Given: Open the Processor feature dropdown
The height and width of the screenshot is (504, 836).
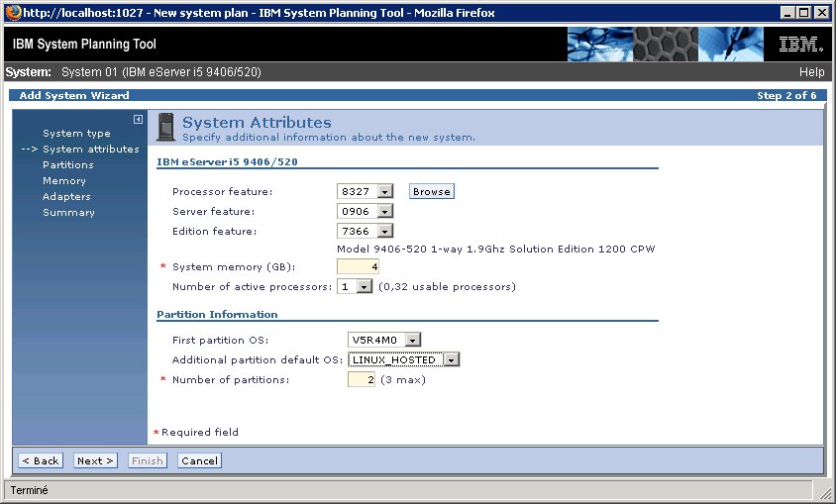Looking at the screenshot, I should (x=385, y=191).
